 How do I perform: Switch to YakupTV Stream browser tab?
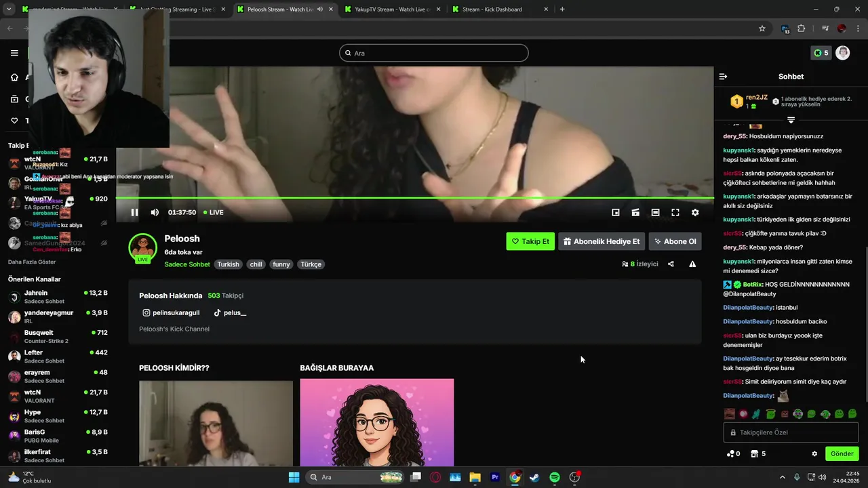[392, 9]
